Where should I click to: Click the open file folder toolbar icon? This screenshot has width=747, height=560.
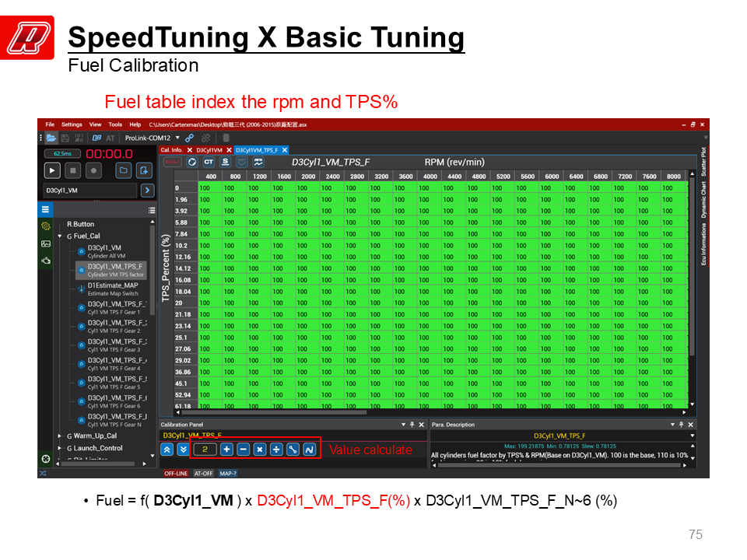51,138
